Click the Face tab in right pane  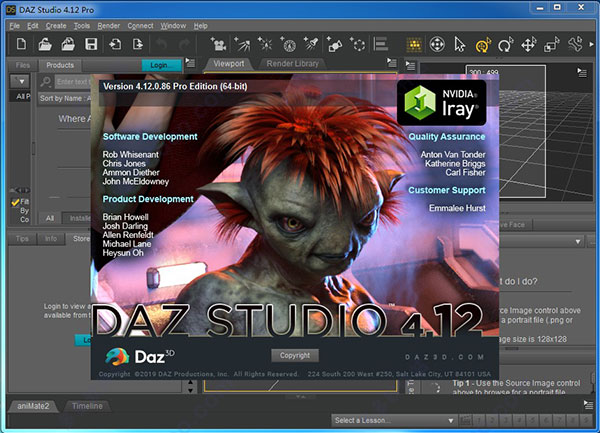[x=517, y=225]
